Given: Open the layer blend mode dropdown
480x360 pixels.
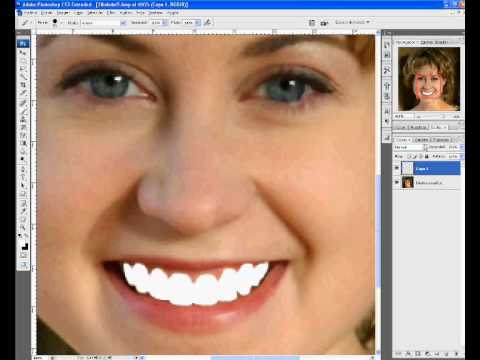Looking at the screenshot, I should [x=409, y=147].
